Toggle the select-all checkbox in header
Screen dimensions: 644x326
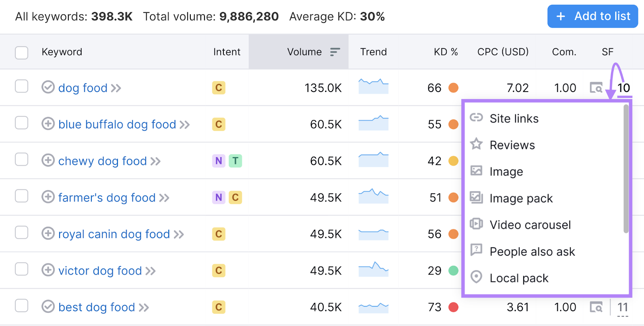pyautogui.click(x=21, y=53)
